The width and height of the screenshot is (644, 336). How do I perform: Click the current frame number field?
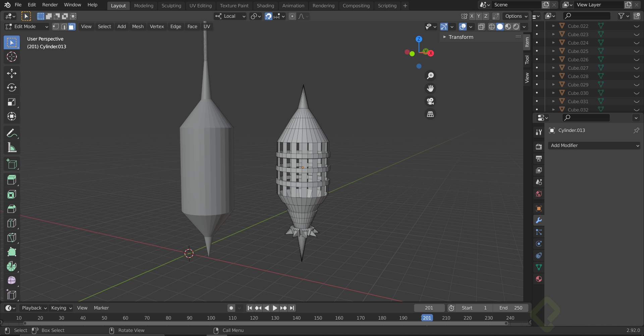click(429, 308)
